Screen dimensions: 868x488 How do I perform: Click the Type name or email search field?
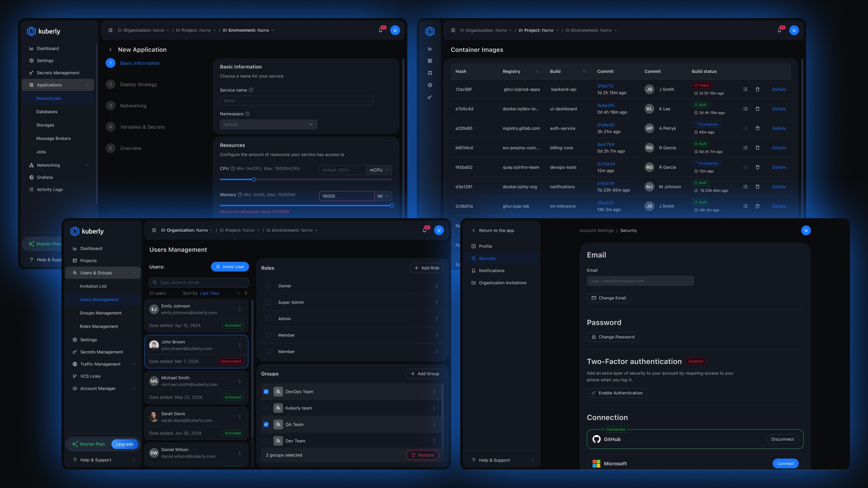199,283
